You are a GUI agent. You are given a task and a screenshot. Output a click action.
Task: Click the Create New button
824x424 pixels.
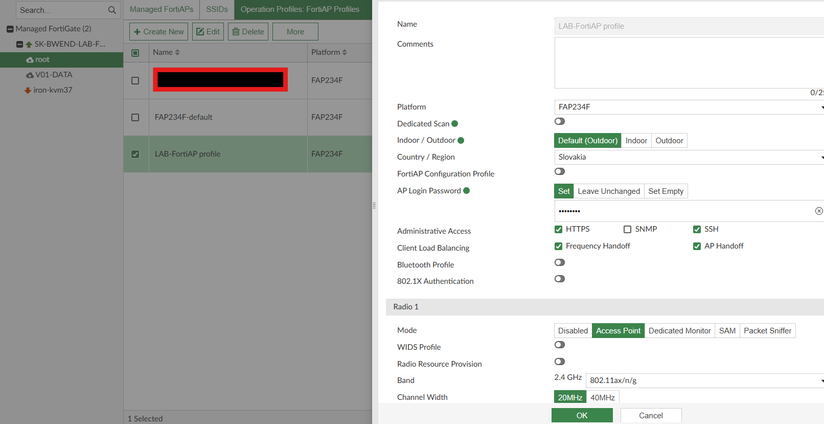tap(159, 32)
